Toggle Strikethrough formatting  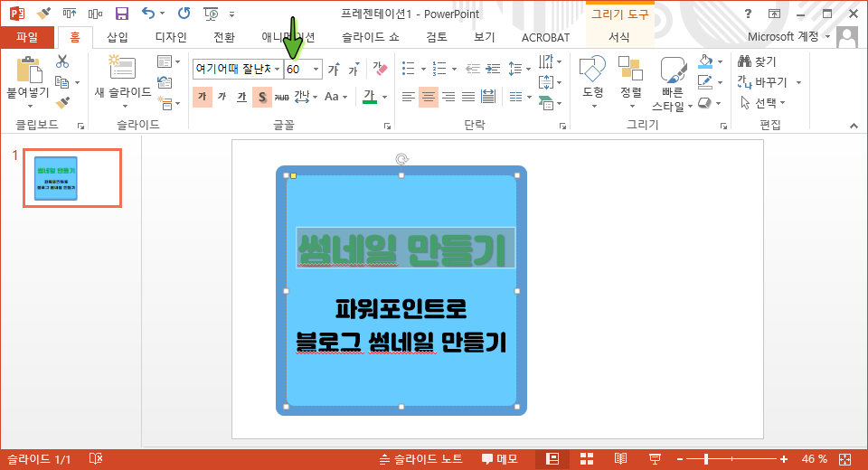tap(282, 98)
